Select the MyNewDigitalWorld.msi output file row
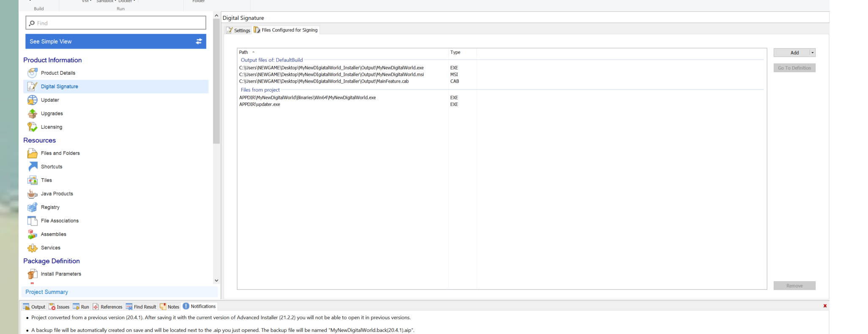 point(331,74)
